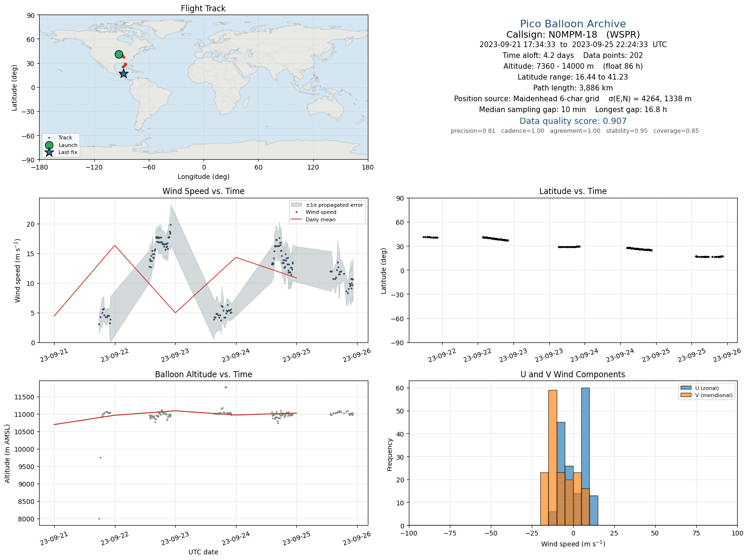Click the "Pico Balloon Archive" heading
748x560 pixels.
point(573,24)
